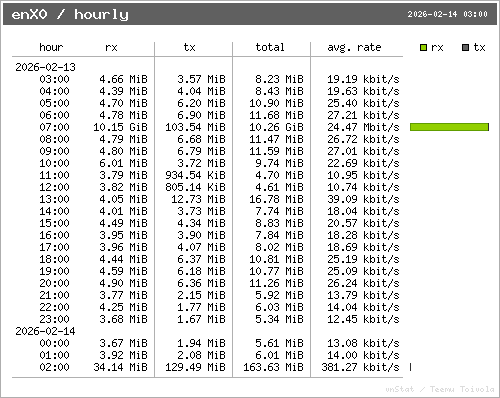This screenshot has width=500, height=398.
Task: Click tx value 934.54 KiB
Action: coord(195,175)
